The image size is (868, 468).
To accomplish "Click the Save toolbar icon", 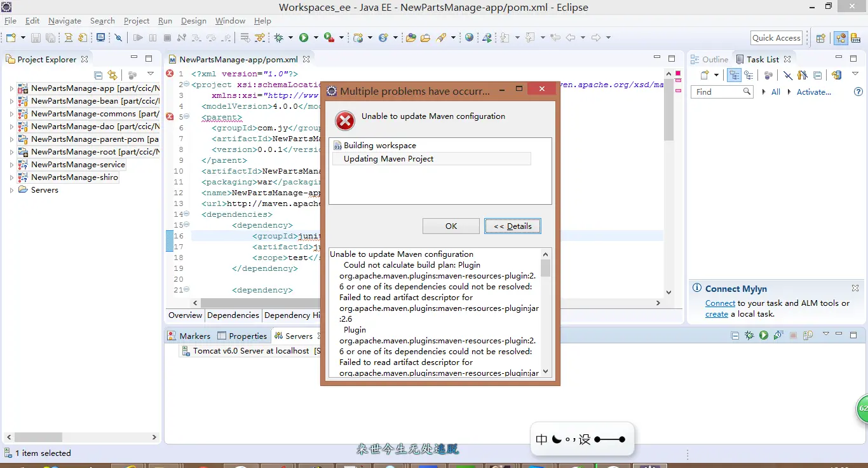I will point(36,38).
